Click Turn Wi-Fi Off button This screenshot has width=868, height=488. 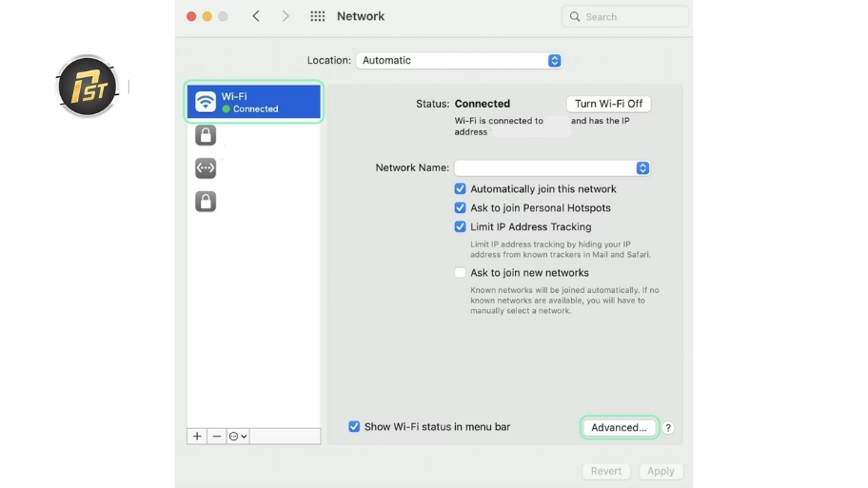[x=608, y=104]
